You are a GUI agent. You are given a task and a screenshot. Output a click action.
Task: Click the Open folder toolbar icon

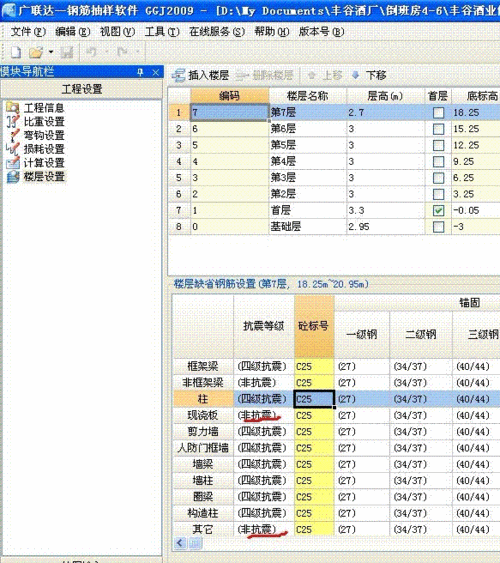coord(36,52)
